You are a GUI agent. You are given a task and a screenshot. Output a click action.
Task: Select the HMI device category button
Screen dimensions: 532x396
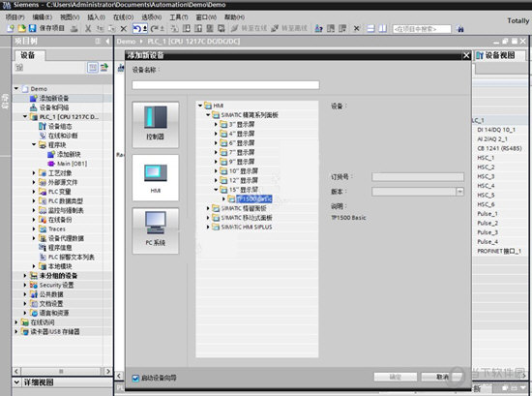pos(155,177)
